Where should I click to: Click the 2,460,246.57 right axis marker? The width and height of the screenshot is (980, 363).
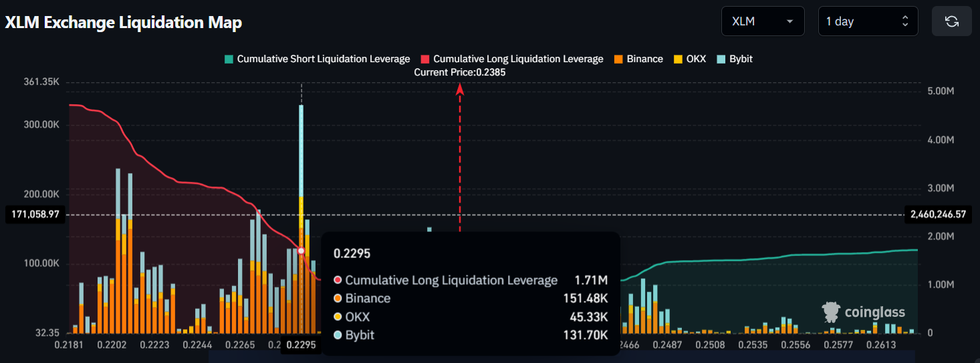938,215
